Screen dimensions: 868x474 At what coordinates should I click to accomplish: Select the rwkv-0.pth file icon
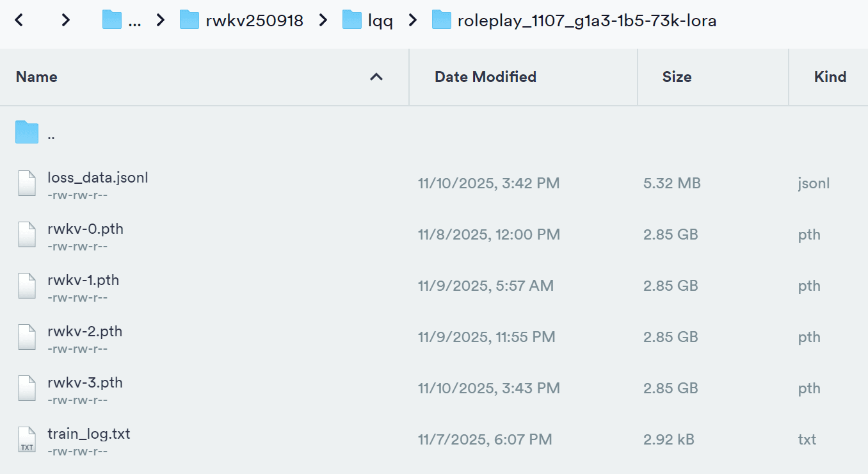[26, 234]
